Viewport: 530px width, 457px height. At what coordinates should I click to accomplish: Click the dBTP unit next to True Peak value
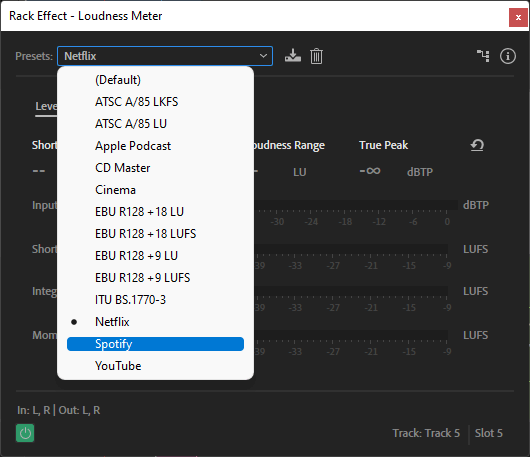[x=420, y=172]
